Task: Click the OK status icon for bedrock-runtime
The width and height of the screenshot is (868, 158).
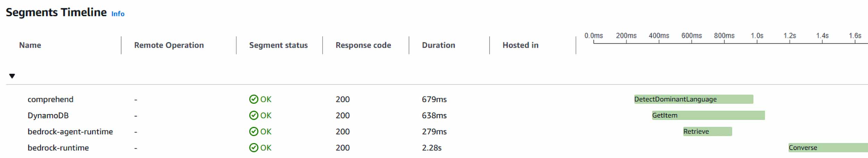Action: coord(254,148)
